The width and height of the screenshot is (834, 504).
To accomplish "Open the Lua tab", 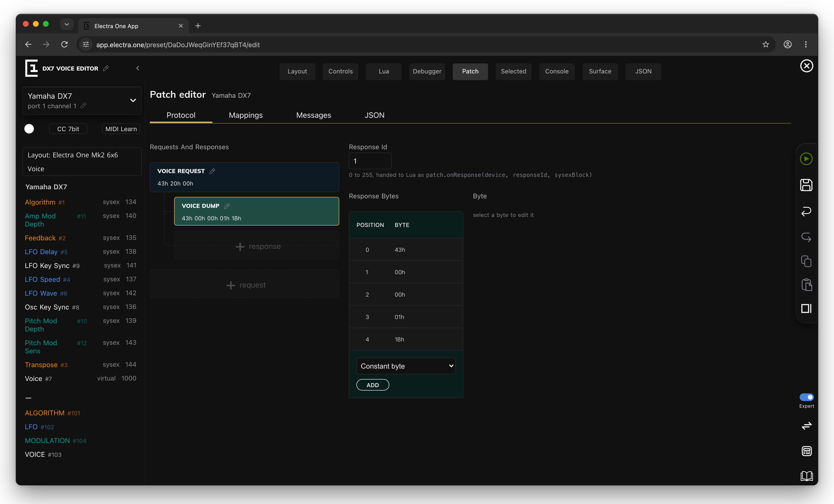I will click(384, 71).
